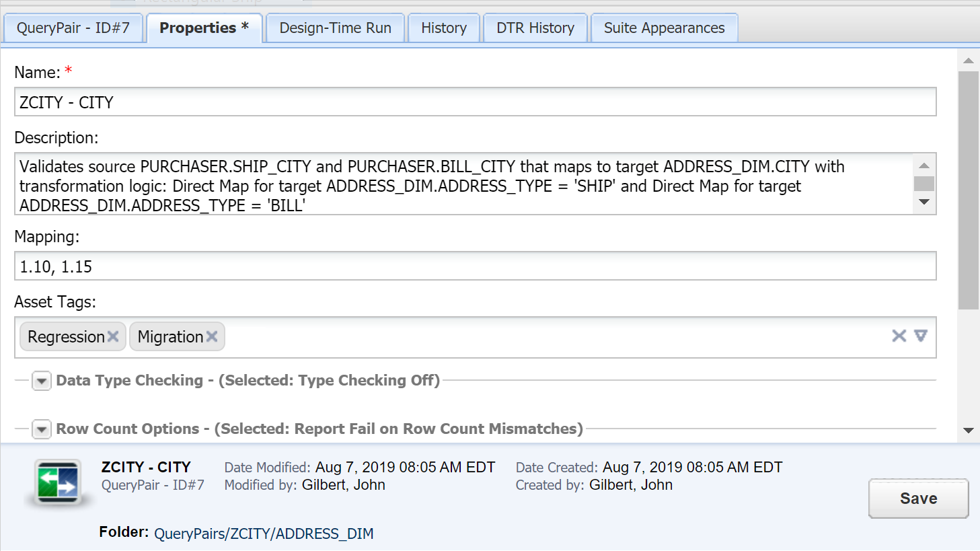Switch to the Design-Time Run tab
980x551 pixels.
335,28
